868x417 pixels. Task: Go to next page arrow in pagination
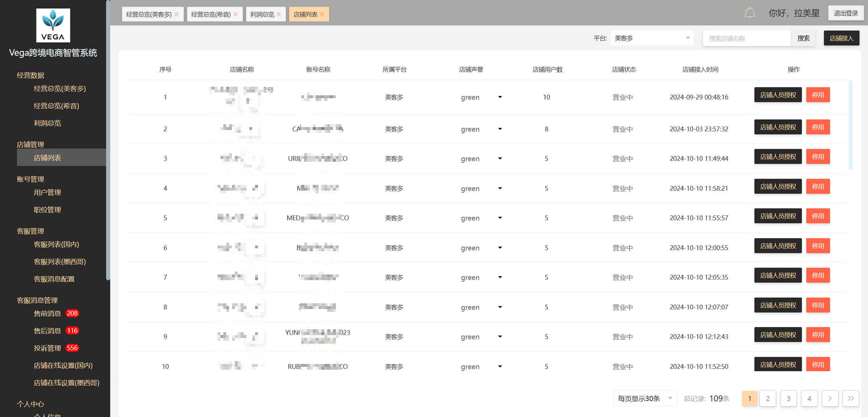(x=830, y=398)
